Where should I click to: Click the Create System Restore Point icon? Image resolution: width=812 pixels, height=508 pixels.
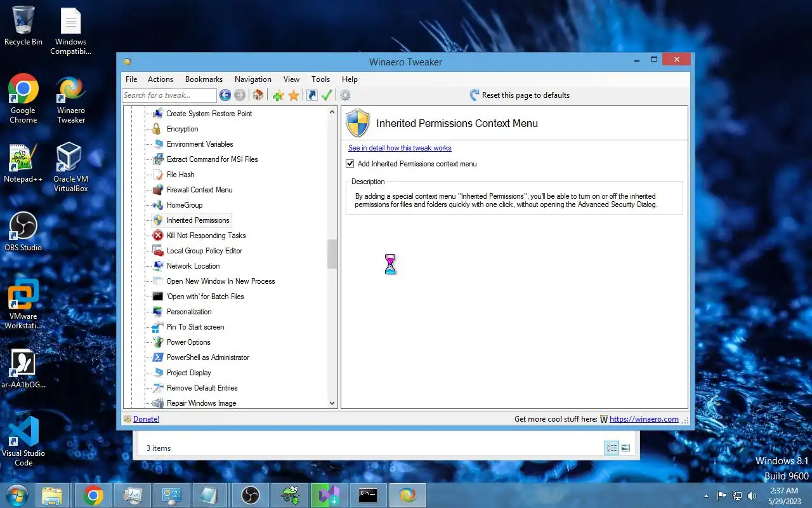pyautogui.click(x=157, y=114)
